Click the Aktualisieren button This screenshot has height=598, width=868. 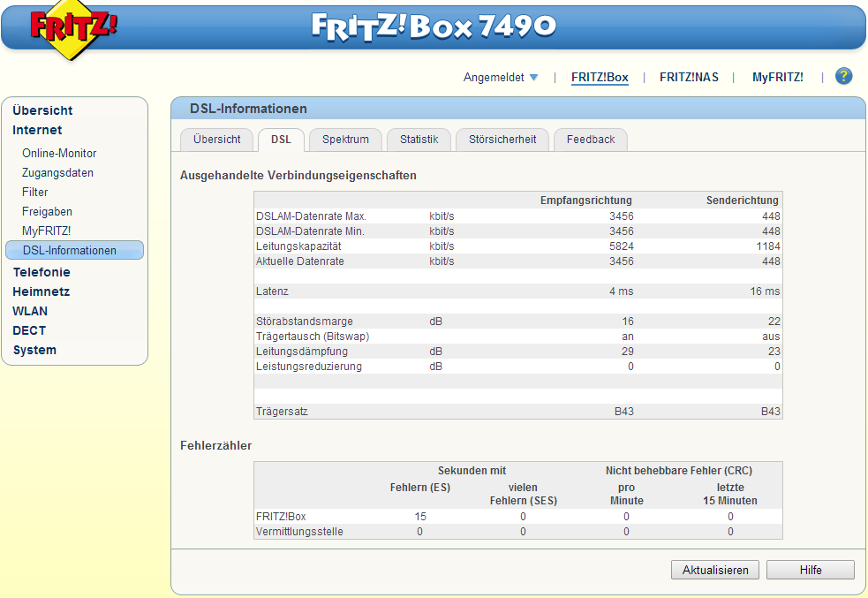(x=715, y=570)
